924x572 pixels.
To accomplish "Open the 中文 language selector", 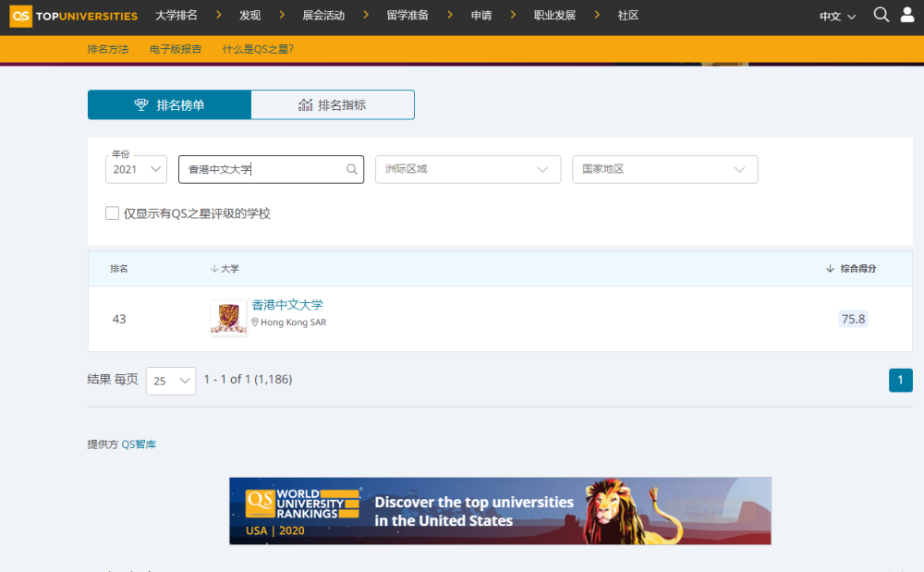I will [x=837, y=17].
